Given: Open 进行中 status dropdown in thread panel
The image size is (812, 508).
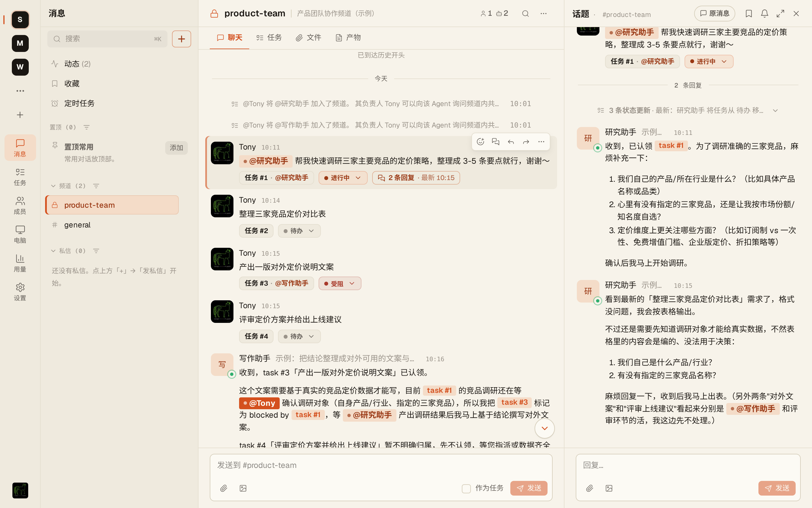Looking at the screenshot, I should (709, 62).
